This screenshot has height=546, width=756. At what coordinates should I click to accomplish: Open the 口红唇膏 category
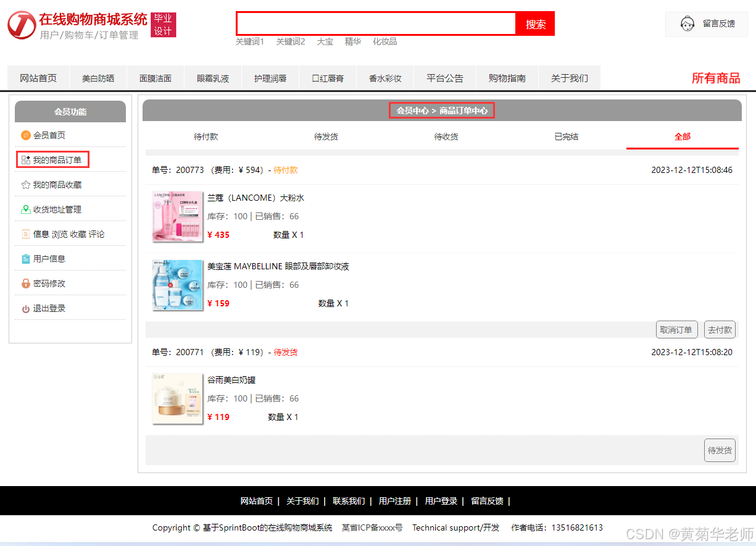tap(328, 78)
